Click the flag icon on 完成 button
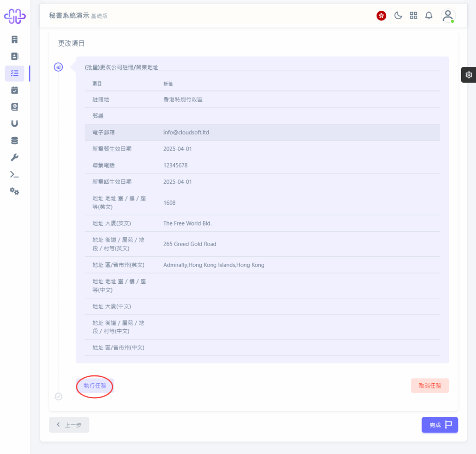The width and height of the screenshot is (476, 454). [x=449, y=425]
